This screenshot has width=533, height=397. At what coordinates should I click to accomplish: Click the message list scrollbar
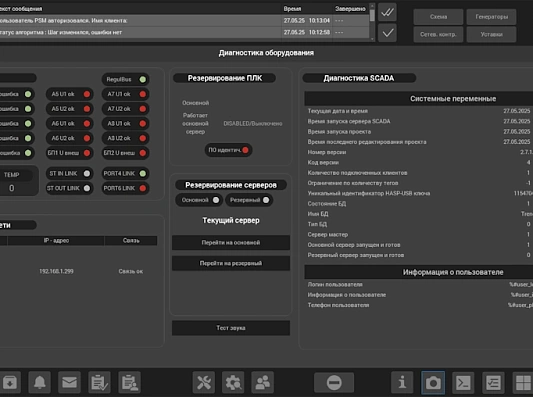coord(372,22)
